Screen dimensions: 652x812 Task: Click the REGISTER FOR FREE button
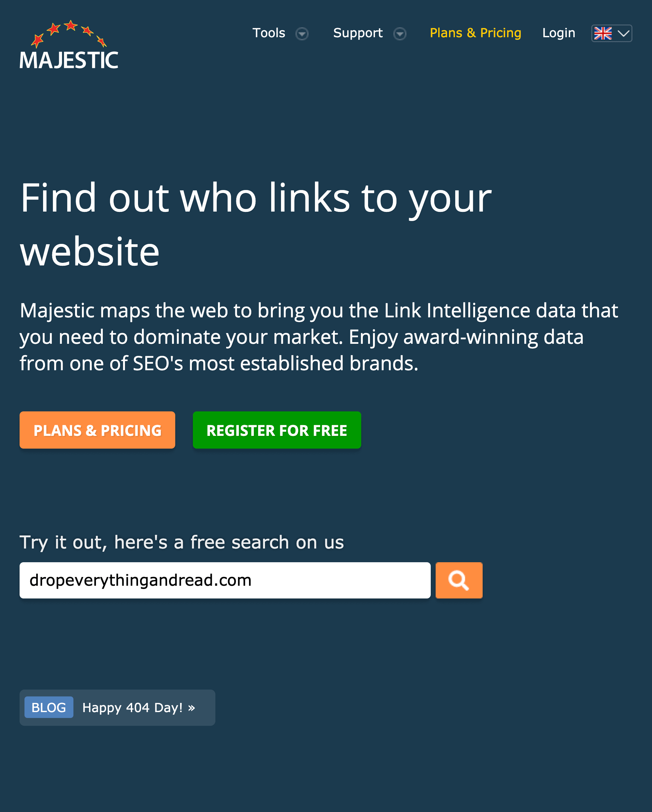click(x=277, y=429)
